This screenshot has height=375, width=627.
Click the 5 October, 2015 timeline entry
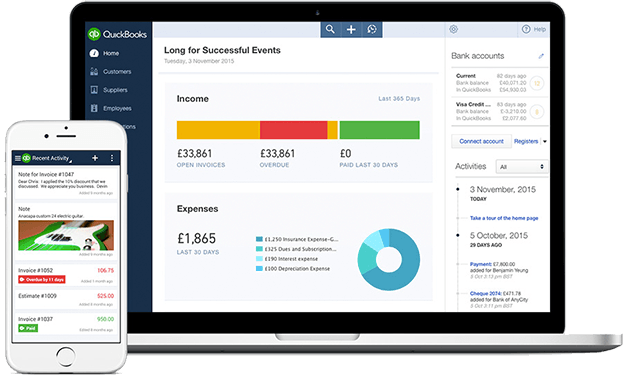click(x=499, y=235)
